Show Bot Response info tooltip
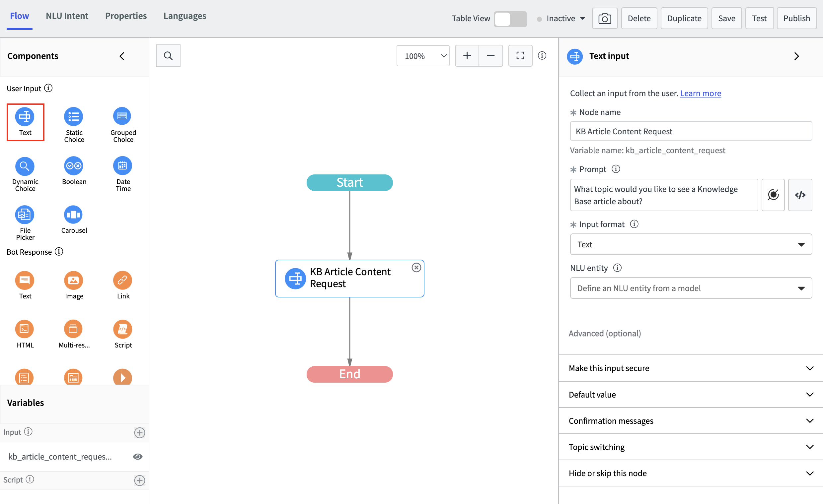The width and height of the screenshot is (823, 504). [59, 251]
